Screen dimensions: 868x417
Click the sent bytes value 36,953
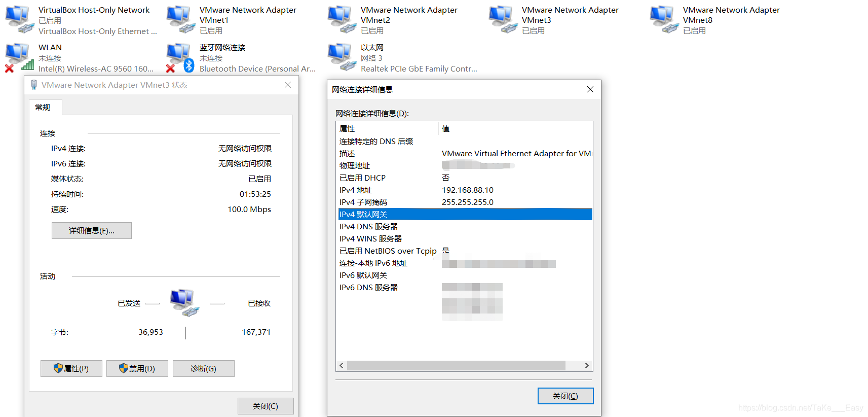click(x=150, y=332)
